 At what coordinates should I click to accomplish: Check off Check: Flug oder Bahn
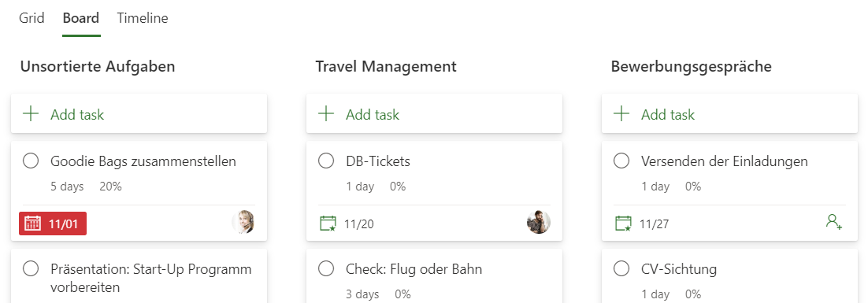coord(326,269)
